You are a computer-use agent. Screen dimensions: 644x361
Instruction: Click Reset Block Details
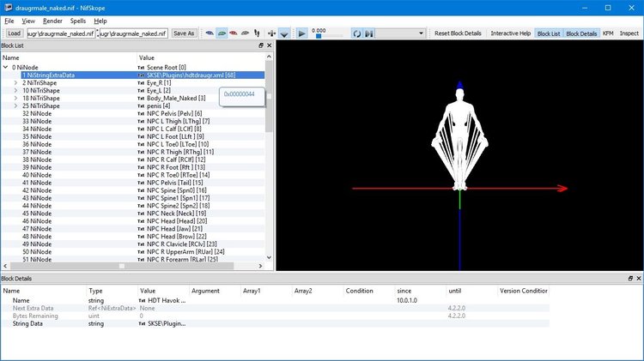[x=458, y=33]
